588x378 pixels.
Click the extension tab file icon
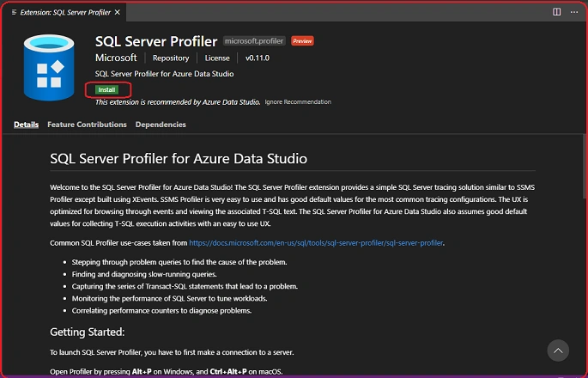point(14,12)
